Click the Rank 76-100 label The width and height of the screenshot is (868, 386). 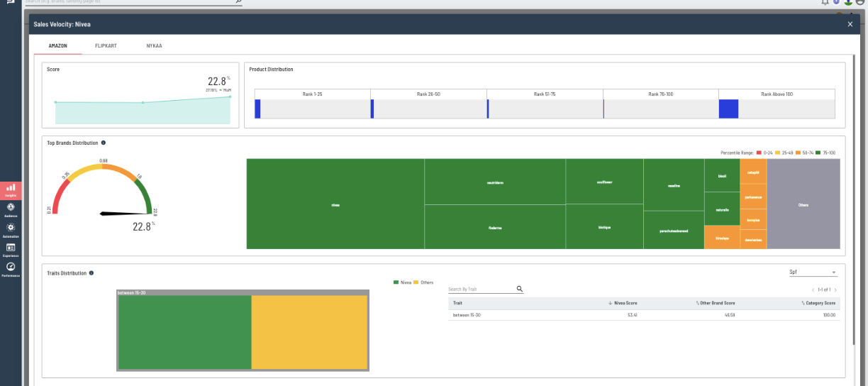(x=661, y=94)
